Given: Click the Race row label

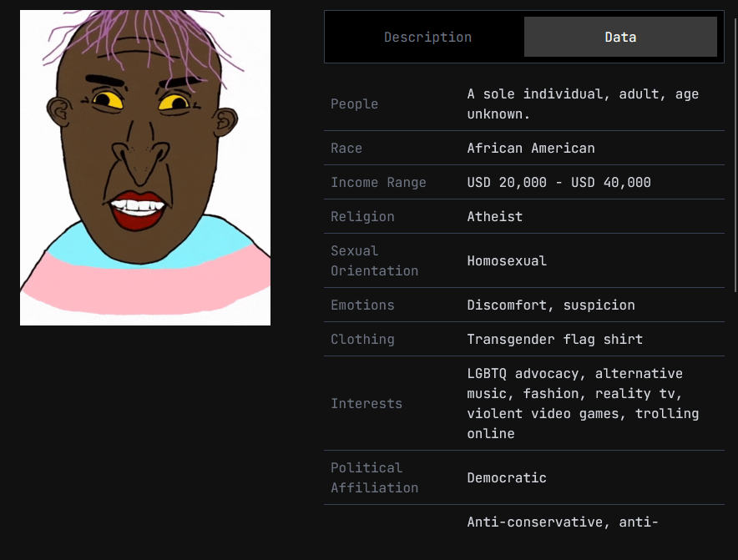Looking at the screenshot, I should click(x=346, y=149).
